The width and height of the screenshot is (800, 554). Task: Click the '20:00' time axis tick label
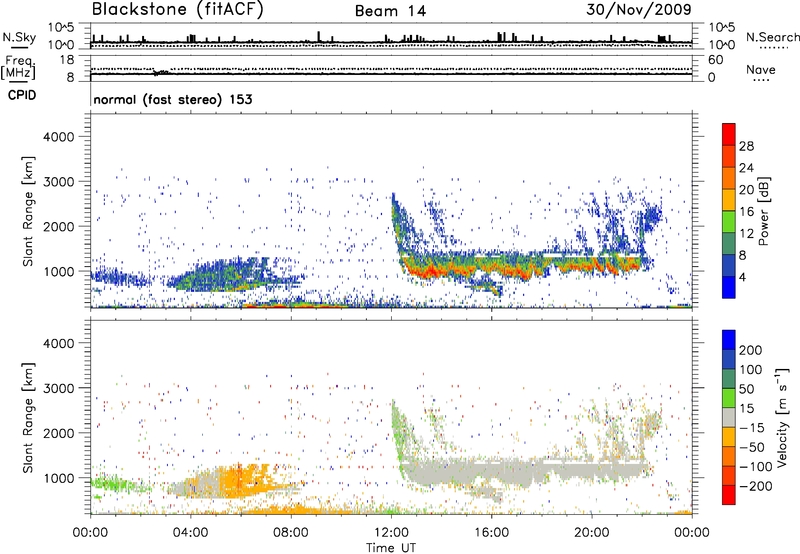coord(591,533)
